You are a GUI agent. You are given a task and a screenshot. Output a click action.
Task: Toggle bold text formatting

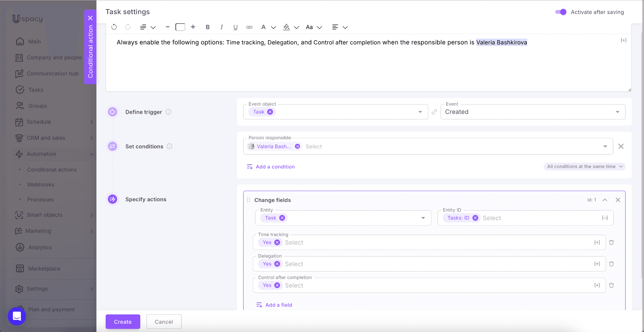click(x=208, y=27)
